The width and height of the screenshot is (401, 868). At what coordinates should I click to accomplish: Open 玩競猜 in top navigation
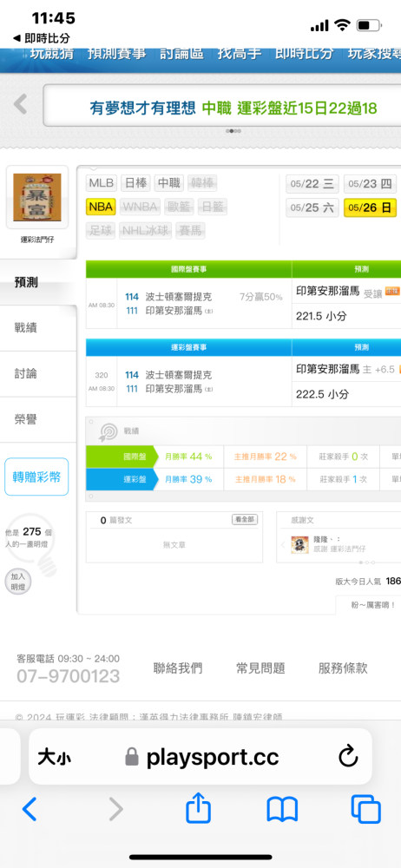click(51, 54)
